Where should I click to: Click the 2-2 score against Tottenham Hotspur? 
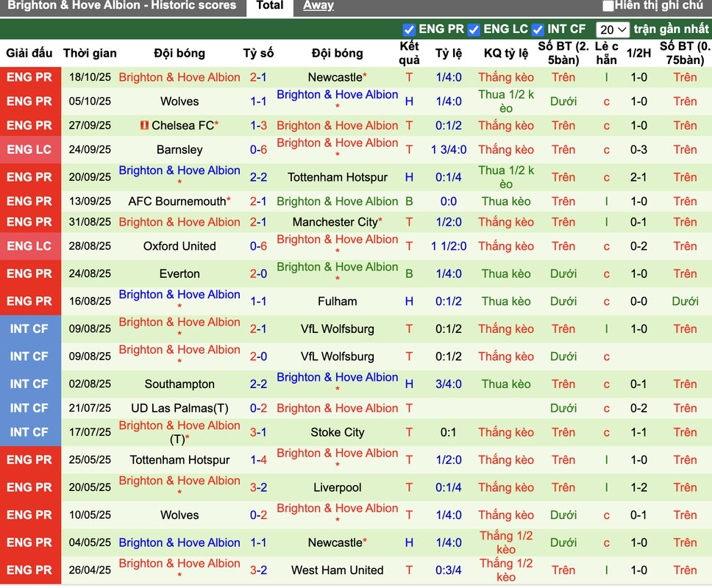pyautogui.click(x=258, y=177)
